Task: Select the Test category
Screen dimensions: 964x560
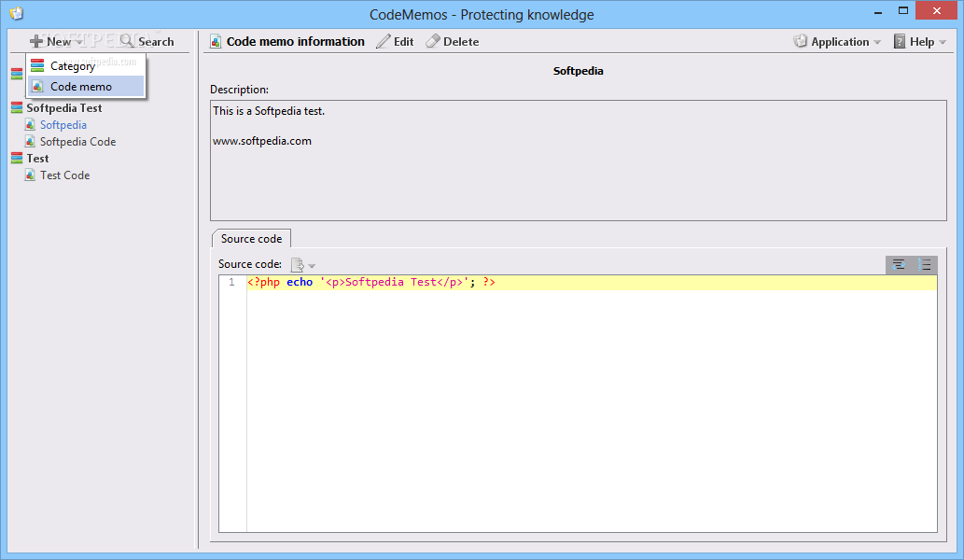Action: tap(37, 159)
